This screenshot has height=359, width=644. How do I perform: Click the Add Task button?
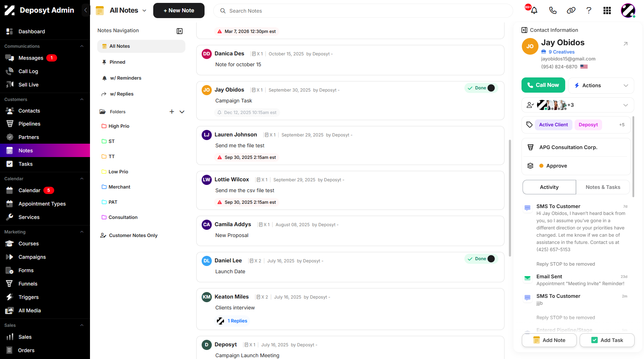point(607,340)
